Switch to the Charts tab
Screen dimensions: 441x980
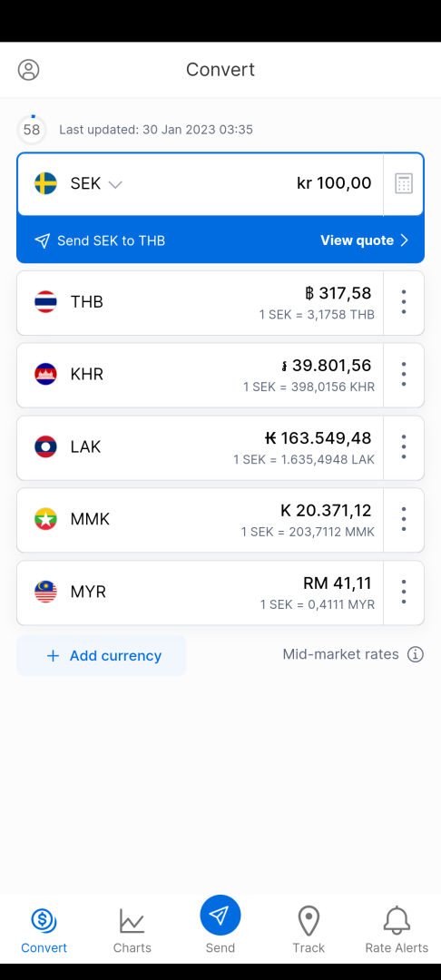point(132,931)
